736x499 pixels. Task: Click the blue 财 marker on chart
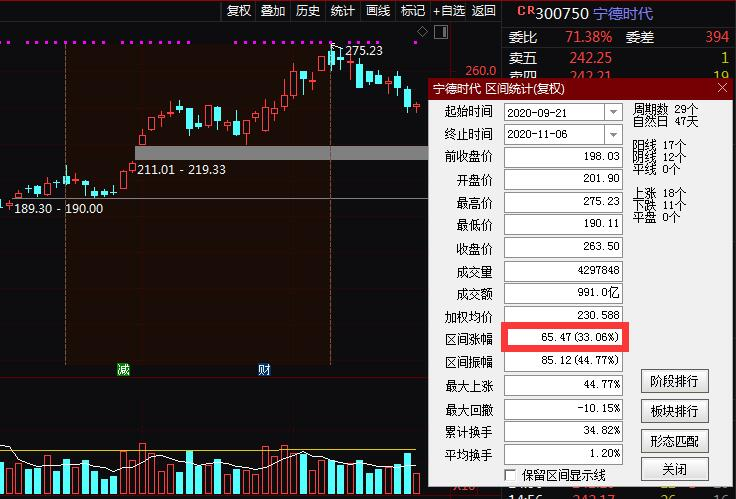[264, 369]
